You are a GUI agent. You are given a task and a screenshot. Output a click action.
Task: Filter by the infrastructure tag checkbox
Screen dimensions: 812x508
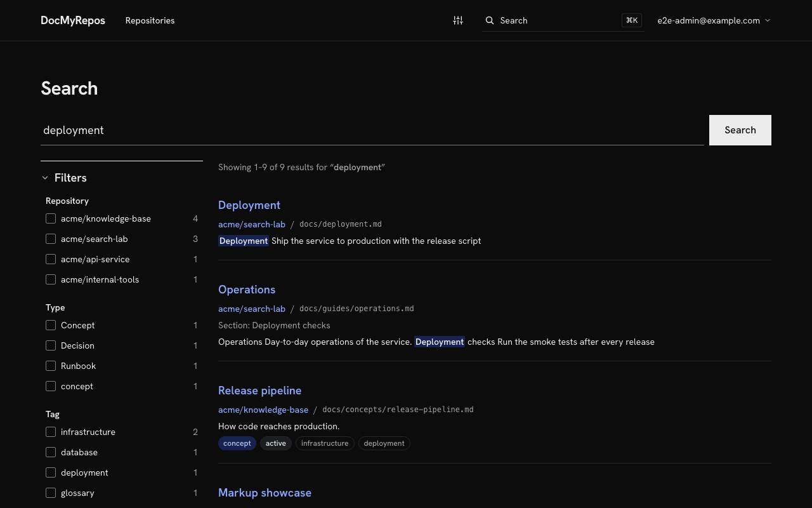pyautogui.click(x=51, y=432)
